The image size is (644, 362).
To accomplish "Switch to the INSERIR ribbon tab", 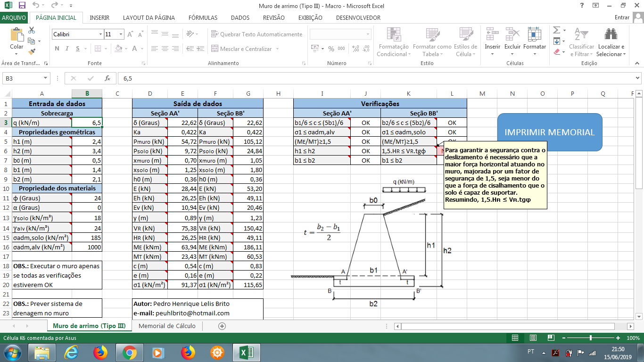I will [x=99, y=18].
